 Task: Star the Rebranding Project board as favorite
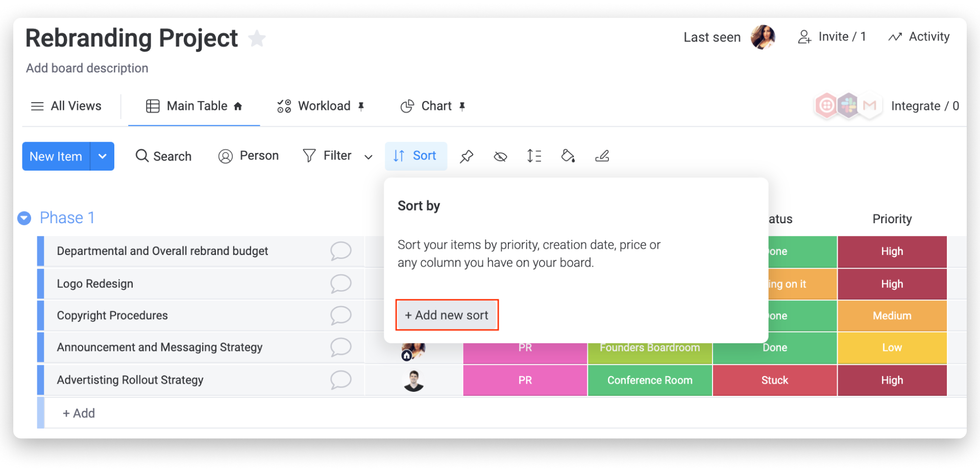(x=257, y=38)
